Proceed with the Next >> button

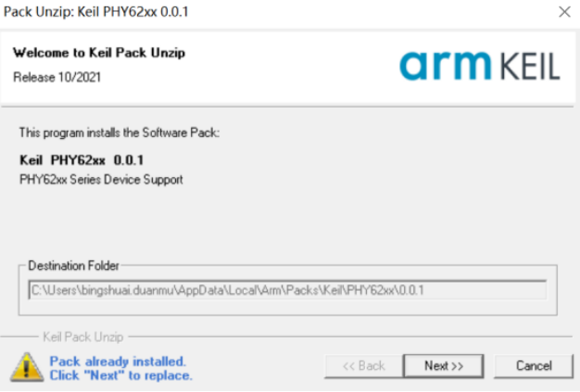click(444, 366)
